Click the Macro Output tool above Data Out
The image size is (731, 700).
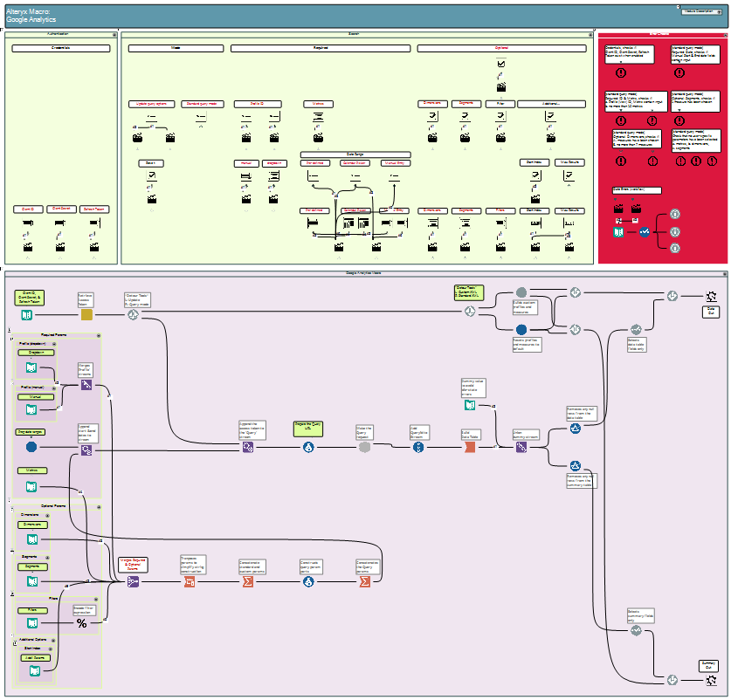711,296
